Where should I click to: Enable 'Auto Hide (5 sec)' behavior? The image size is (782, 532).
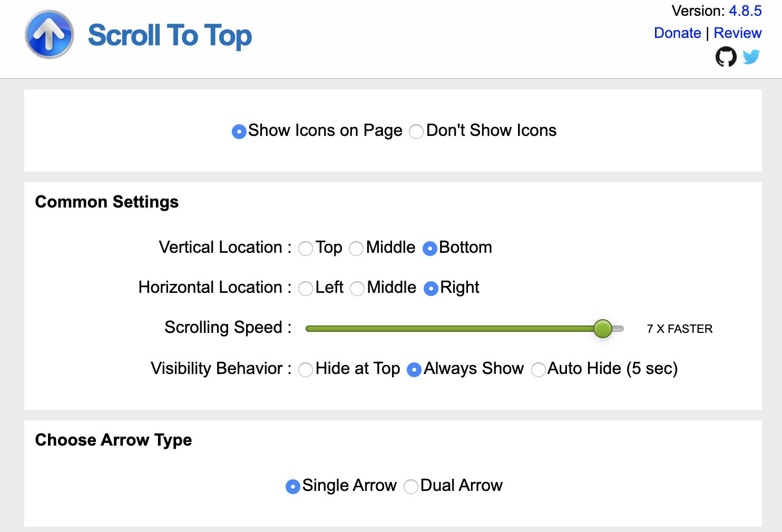(539, 370)
